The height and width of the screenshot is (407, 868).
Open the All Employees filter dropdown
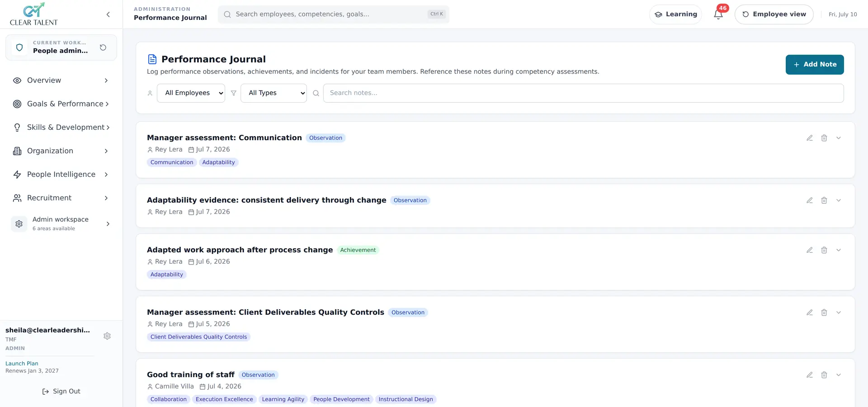coord(191,93)
